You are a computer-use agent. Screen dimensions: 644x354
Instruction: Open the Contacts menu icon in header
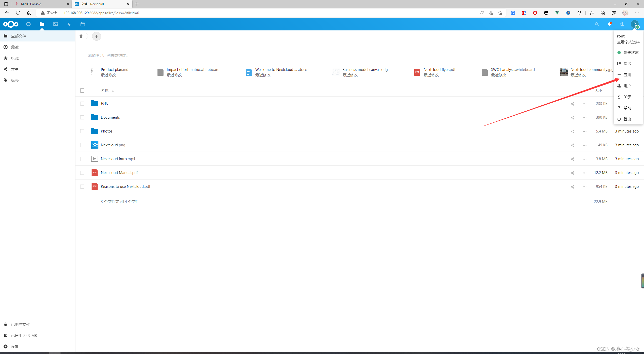click(x=622, y=24)
